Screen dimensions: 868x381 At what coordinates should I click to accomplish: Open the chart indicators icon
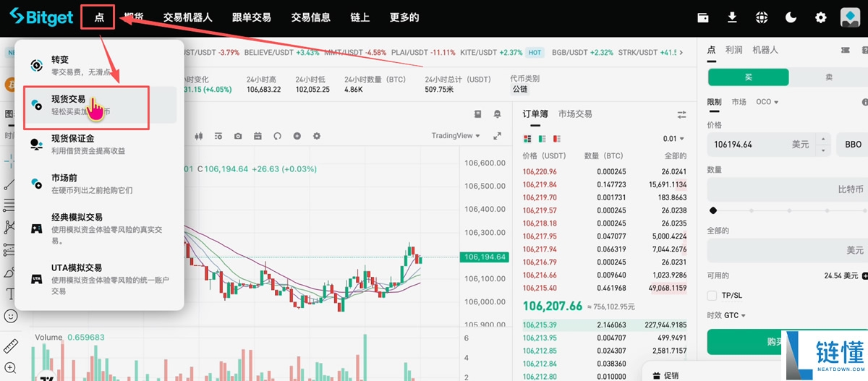point(218,136)
